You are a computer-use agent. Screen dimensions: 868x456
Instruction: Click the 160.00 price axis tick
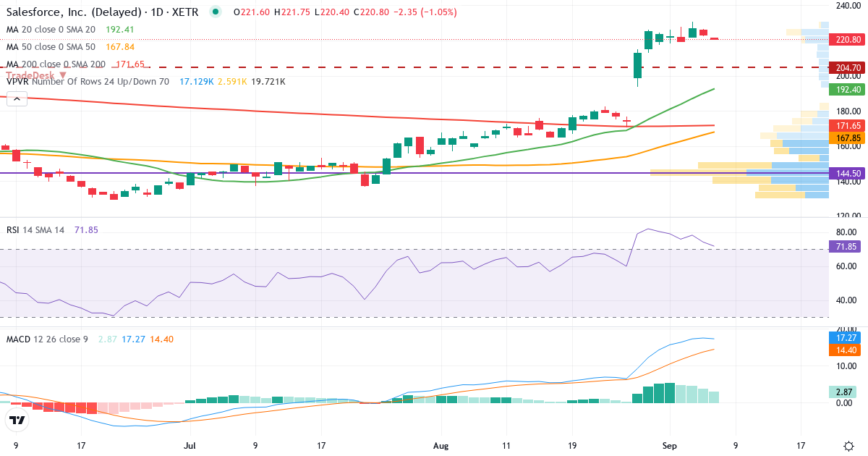click(x=847, y=145)
